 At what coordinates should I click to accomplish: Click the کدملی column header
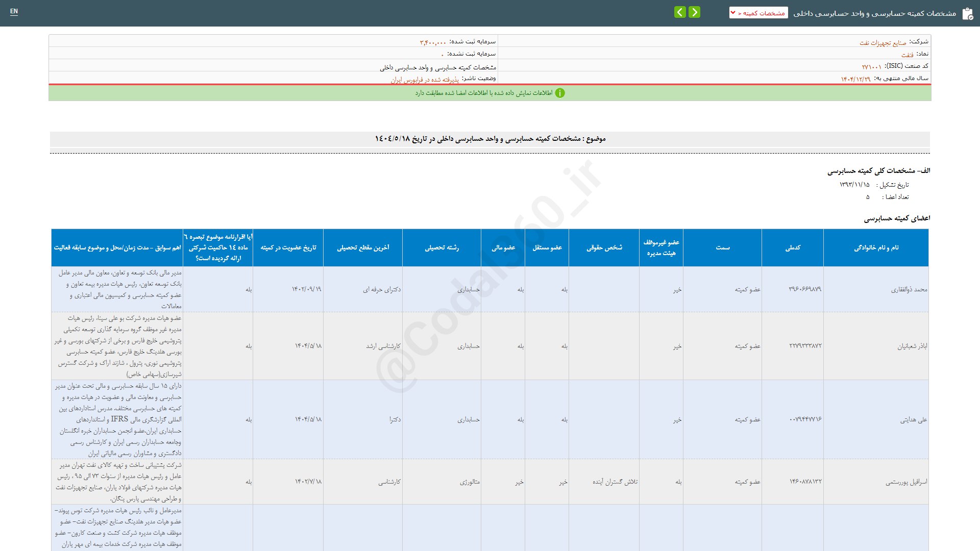(793, 247)
